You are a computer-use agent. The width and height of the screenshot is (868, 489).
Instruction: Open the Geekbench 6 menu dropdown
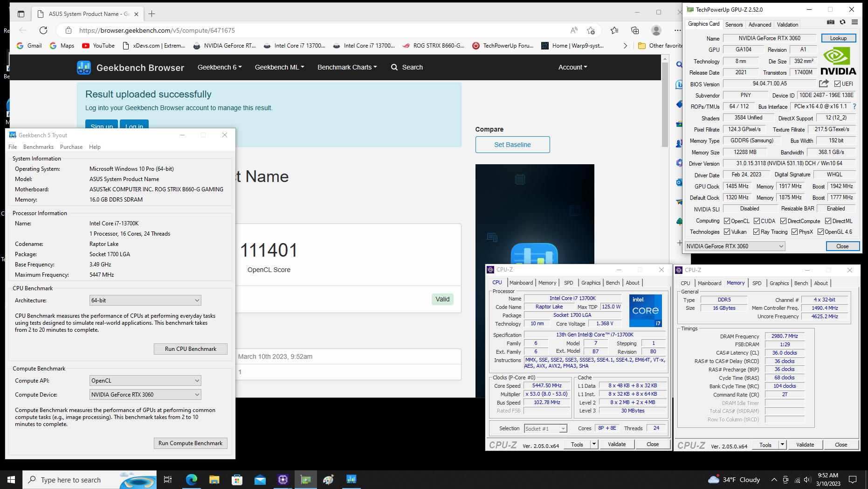coord(220,67)
